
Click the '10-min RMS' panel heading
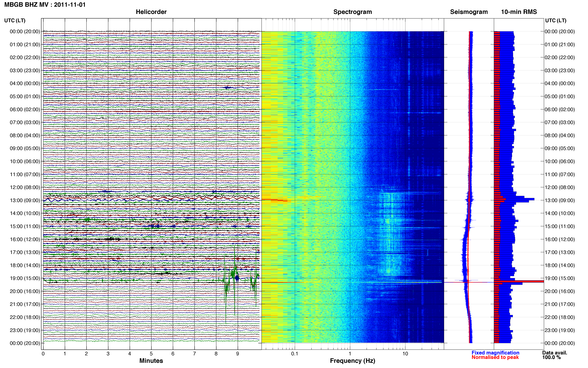click(x=519, y=12)
